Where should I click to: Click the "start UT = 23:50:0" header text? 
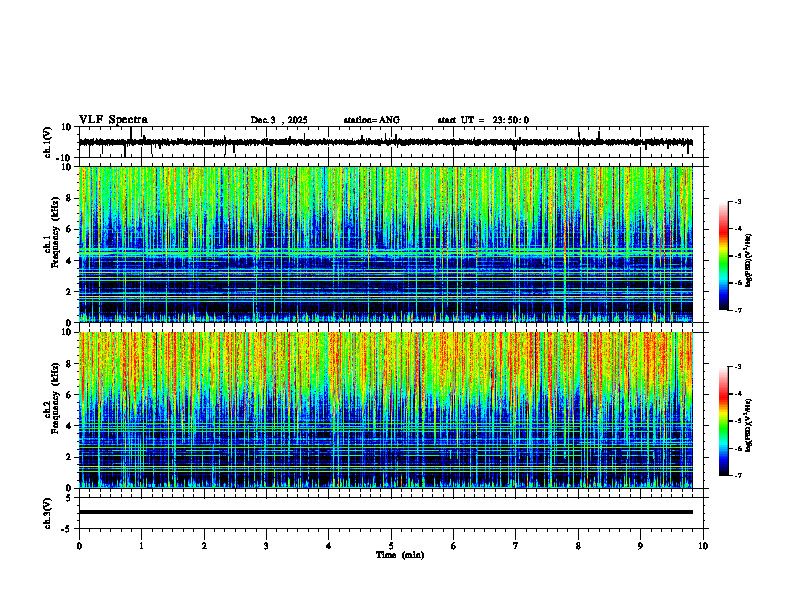(x=483, y=120)
